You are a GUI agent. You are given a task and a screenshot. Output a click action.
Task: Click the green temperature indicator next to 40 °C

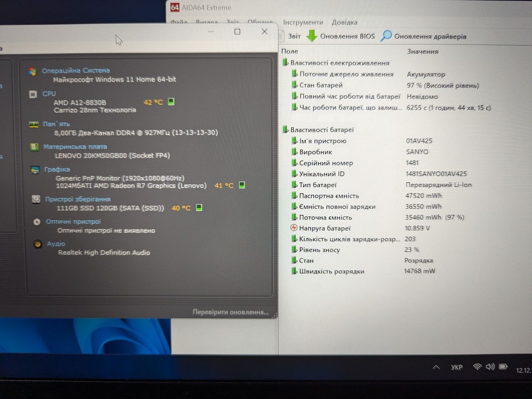coord(199,207)
